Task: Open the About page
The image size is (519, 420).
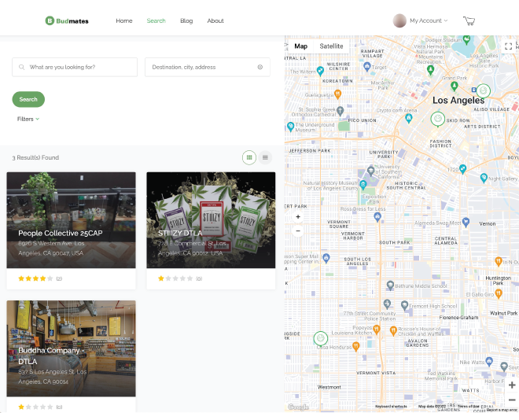Action: (x=215, y=21)
